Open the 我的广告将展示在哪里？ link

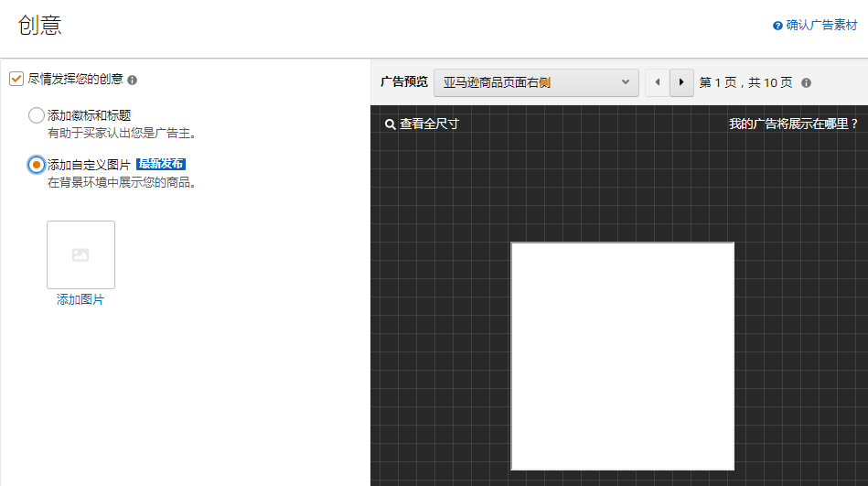793,124
